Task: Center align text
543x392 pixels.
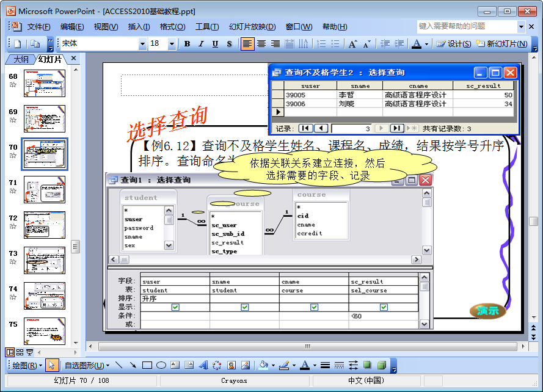Action: [x=261, y=44]
